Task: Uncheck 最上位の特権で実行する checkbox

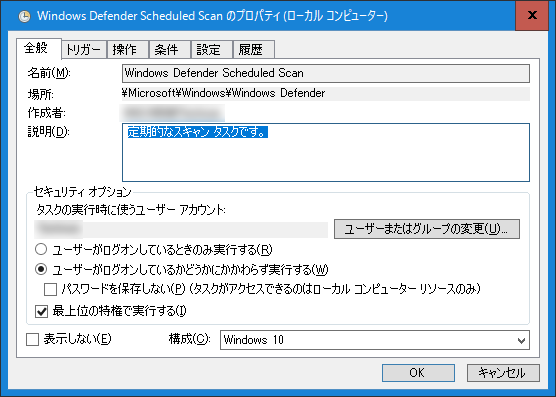Action: [x=41, y=311]
